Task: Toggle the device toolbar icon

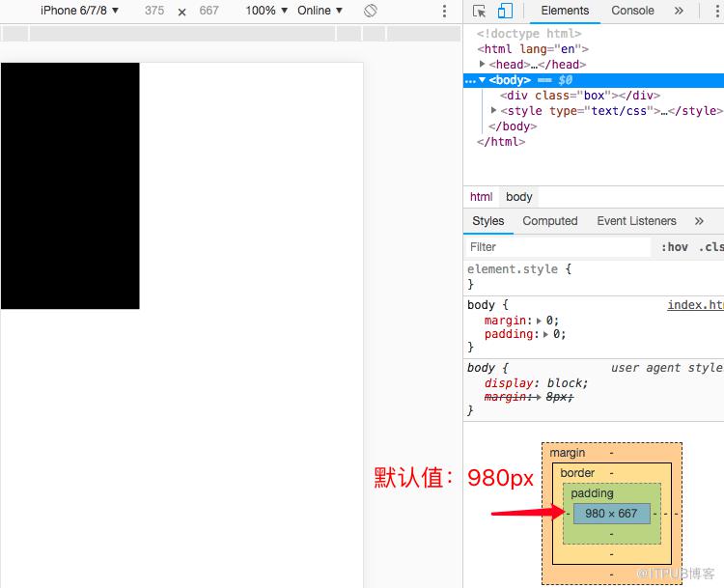Action: [x=505, y=11]
